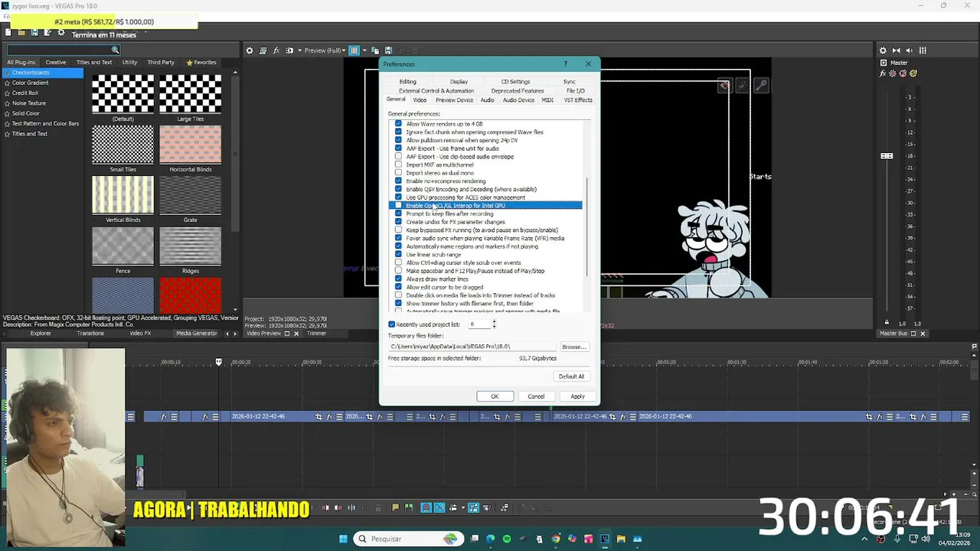Open the Overlays dropdown arrow in preview
980x551 pixels.
[x=364, y=51]
